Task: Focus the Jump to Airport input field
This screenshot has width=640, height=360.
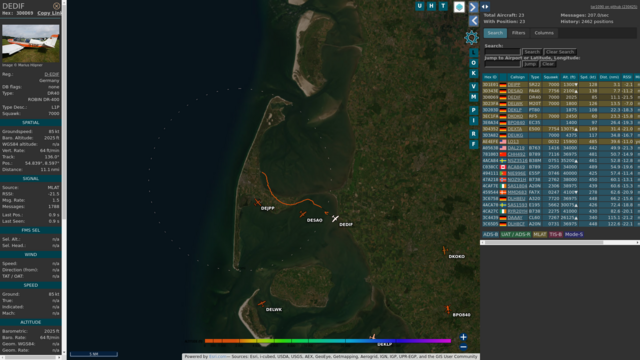Action: point(502,64)
